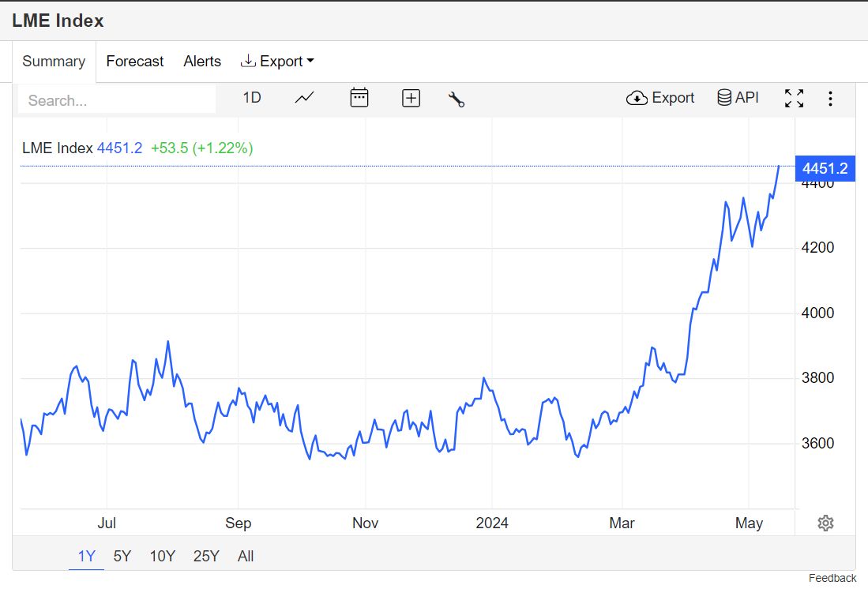Open the Alerts tab
The image size is (868, 589).
point(202,62)
